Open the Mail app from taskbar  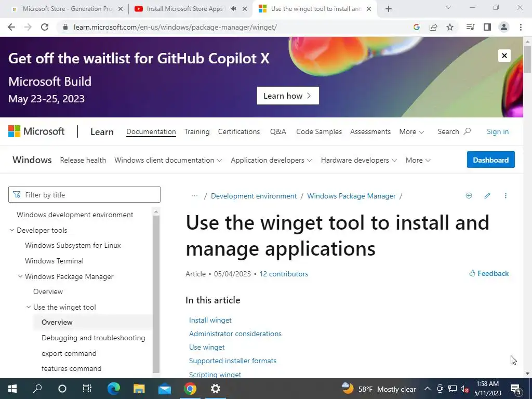tap(165, 389)
